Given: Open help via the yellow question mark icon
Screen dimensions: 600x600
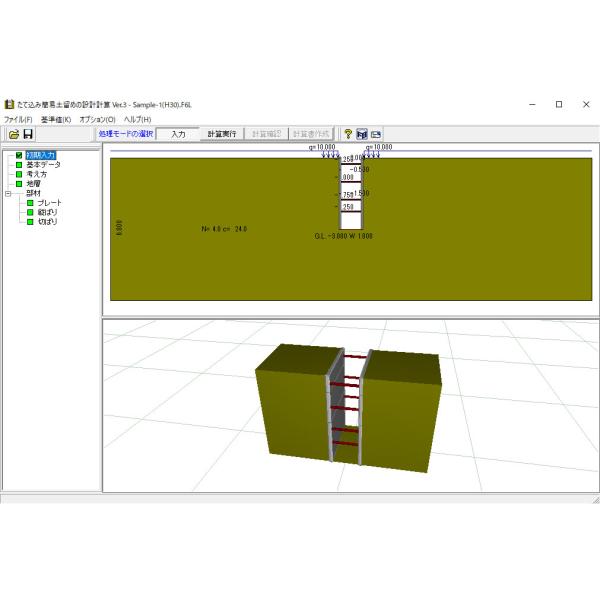Looking at the screenshot, I should 348,134.
